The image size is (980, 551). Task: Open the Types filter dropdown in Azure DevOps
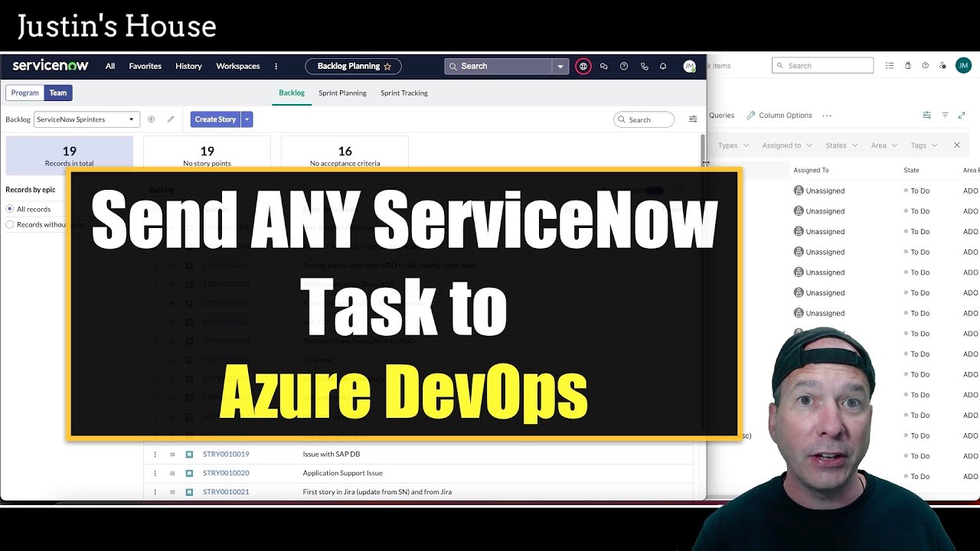pyautogui.click(x=733, y=145)
